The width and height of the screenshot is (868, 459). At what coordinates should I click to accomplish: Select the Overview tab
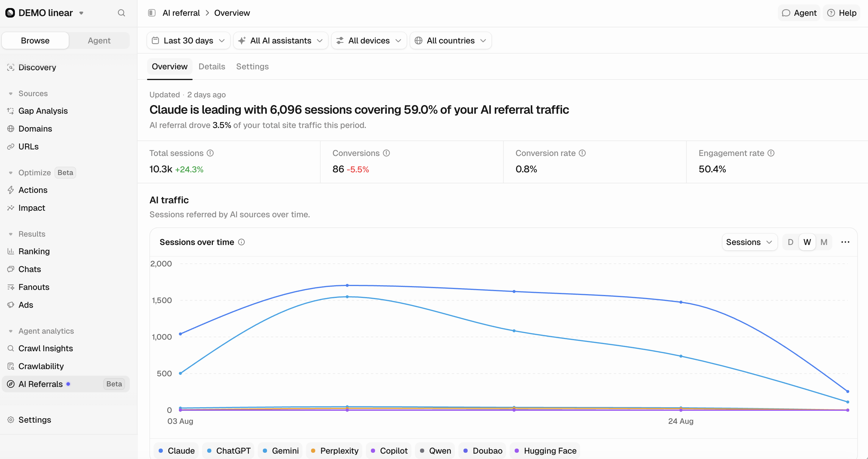coord(169,66)
